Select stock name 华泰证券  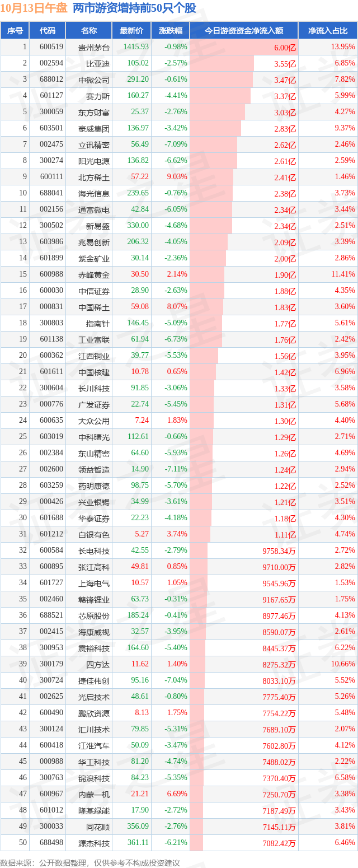(x=94, y=518)
